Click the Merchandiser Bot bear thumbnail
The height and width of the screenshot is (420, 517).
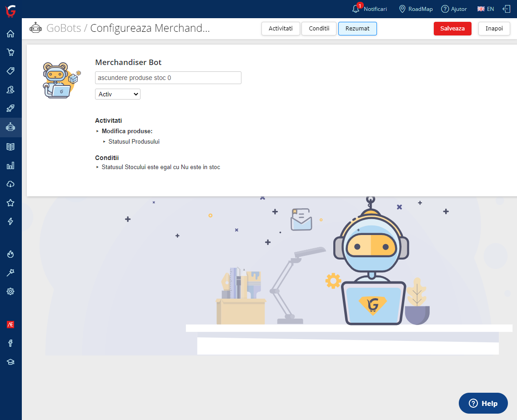(x=62, y=80)
